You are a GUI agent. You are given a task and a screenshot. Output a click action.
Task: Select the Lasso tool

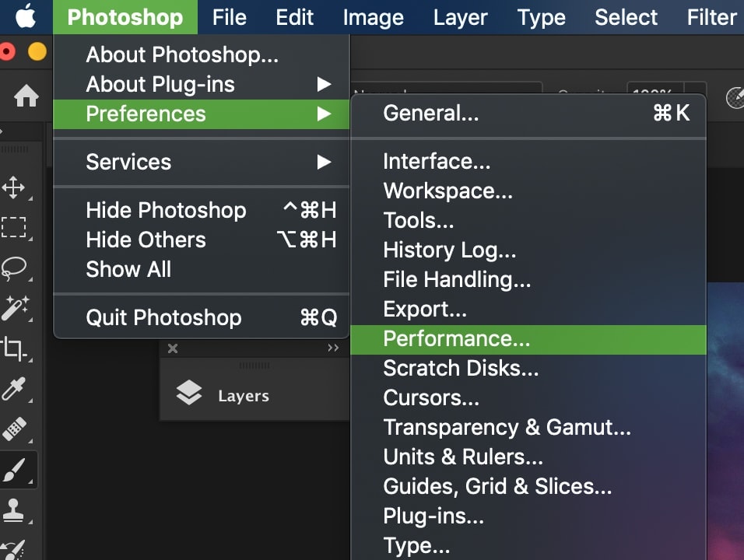pyautogui.click(x=14, y=268)
